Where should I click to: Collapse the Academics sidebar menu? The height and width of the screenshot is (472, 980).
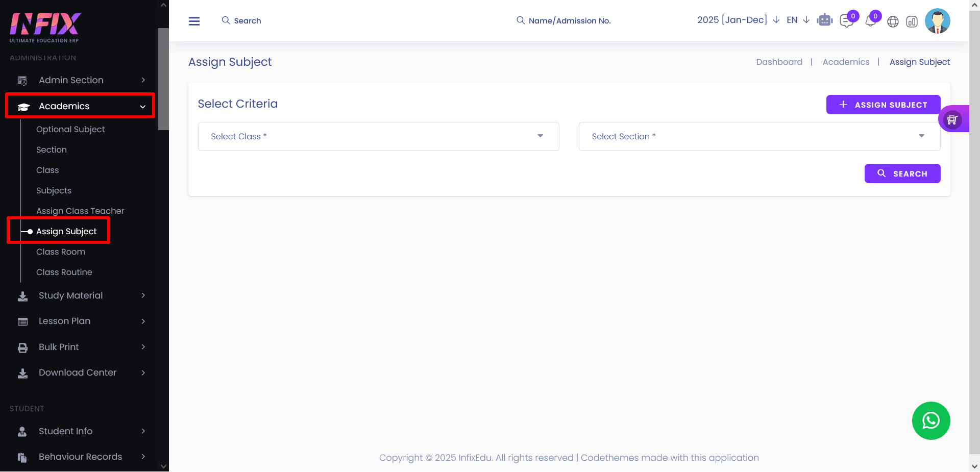point(80,106)
